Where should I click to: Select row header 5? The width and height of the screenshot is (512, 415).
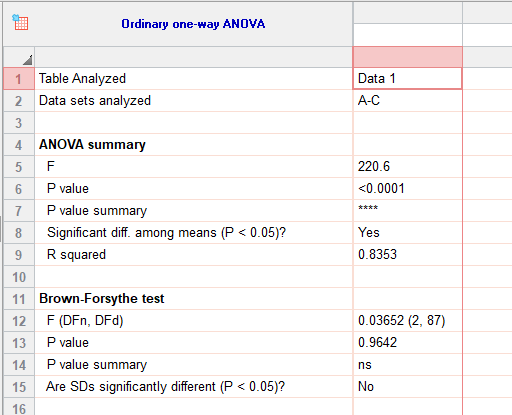[x=19, y=167]
